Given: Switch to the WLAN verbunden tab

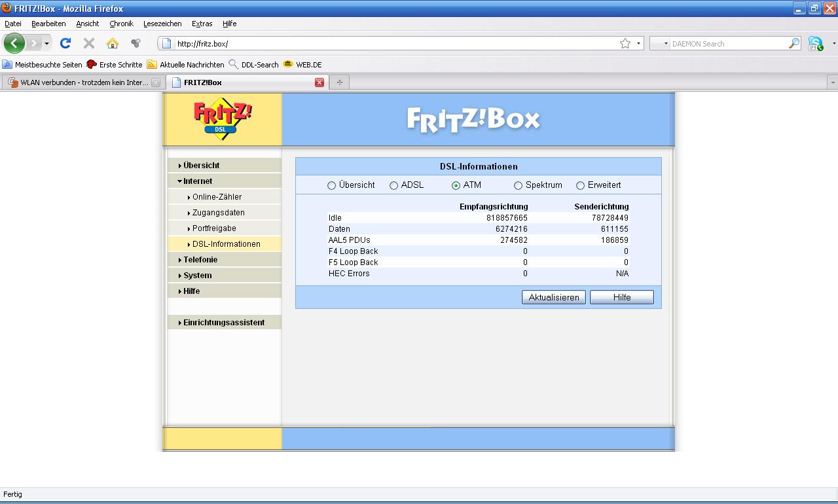Looking at the screenshot, I should tap(82, 82).
